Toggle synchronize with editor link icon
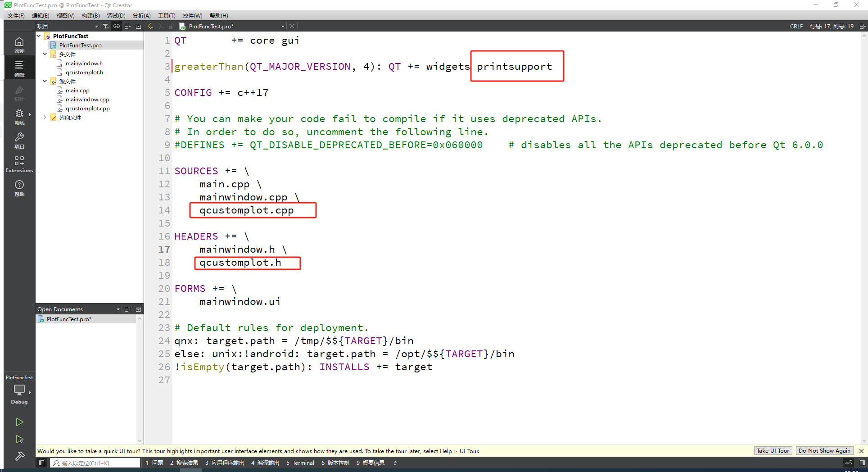The image size is (868, 472). coord(117,26)
